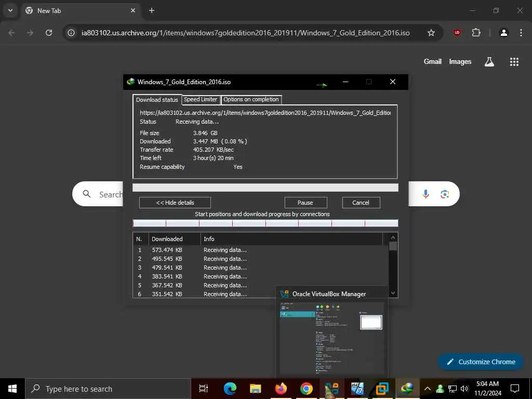Image resolution: width=532 pixels, height=399 pixels.
Task: Select connection row 2 with 495.545 KB
Action: click(261, 259)
